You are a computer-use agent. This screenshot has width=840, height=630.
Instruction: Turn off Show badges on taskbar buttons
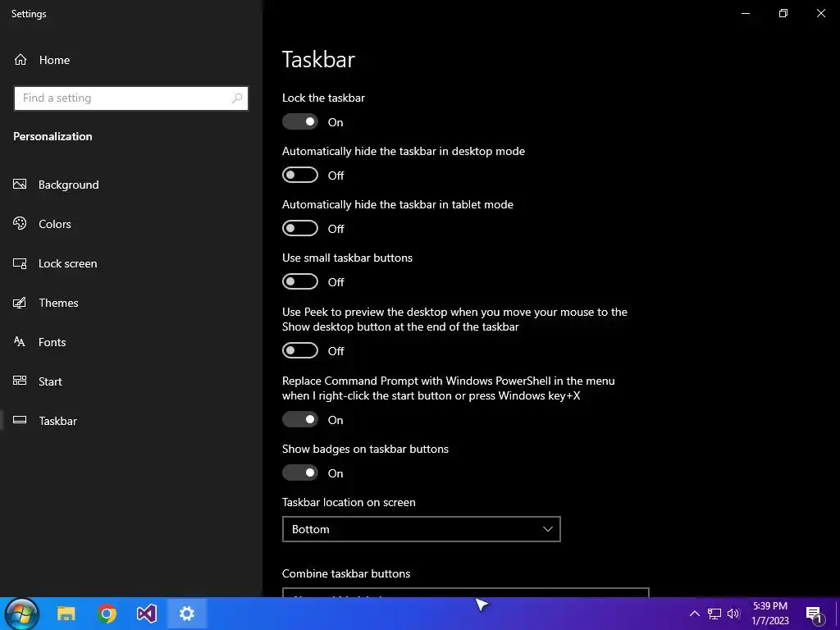coord(300,472)
